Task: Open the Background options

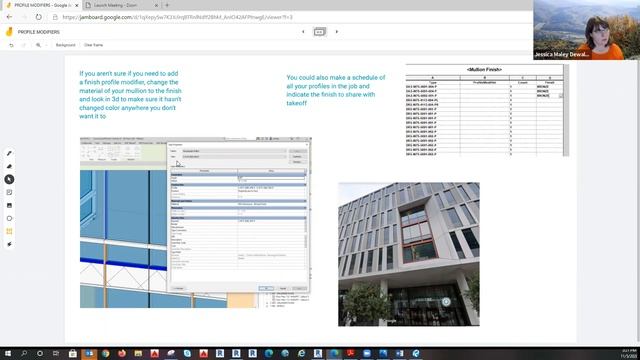Action: click(65, 45)
